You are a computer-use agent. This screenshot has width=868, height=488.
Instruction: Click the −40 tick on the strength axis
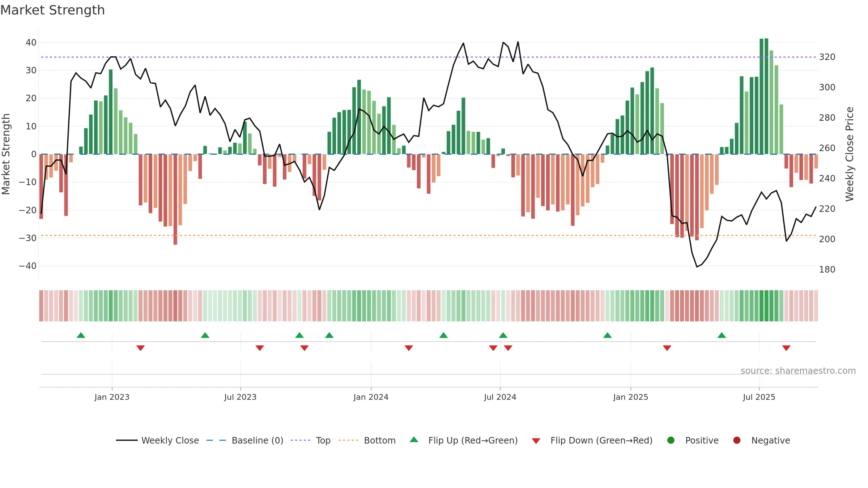tap(28, 266)
